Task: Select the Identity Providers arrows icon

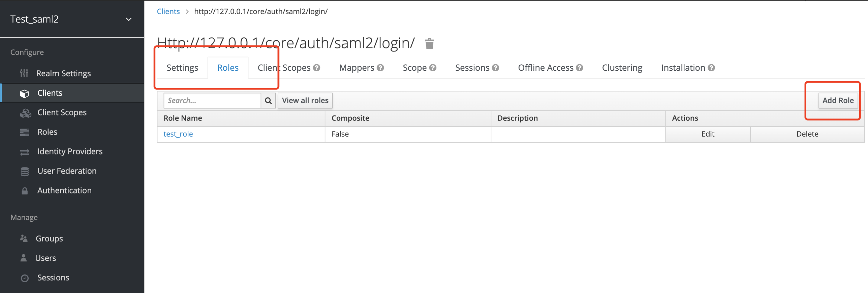Action: tap(24, 151)
